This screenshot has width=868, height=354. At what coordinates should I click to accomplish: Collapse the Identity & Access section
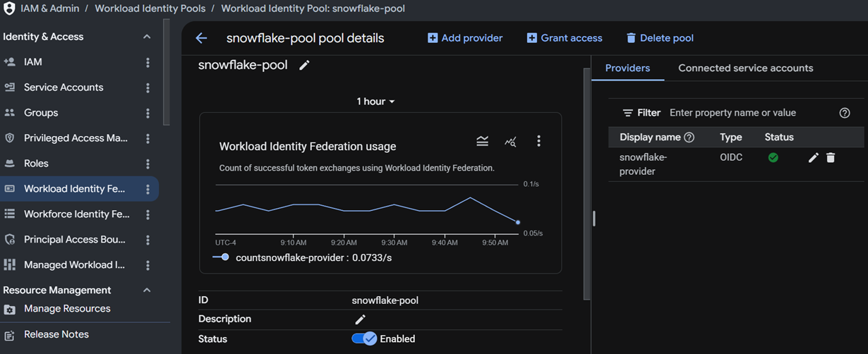coord(147,37)
